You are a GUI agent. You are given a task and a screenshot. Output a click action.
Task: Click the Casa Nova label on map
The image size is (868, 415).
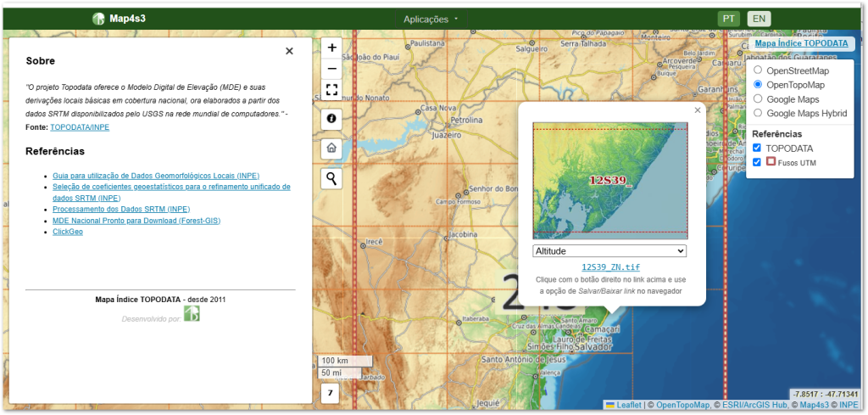[438, 108]
